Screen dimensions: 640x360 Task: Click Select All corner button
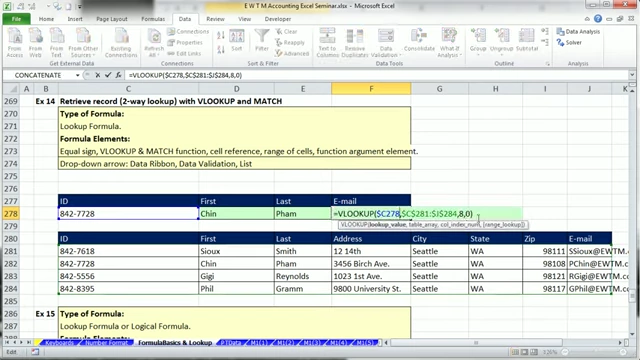pyautogui.click(x=11, y=89)
